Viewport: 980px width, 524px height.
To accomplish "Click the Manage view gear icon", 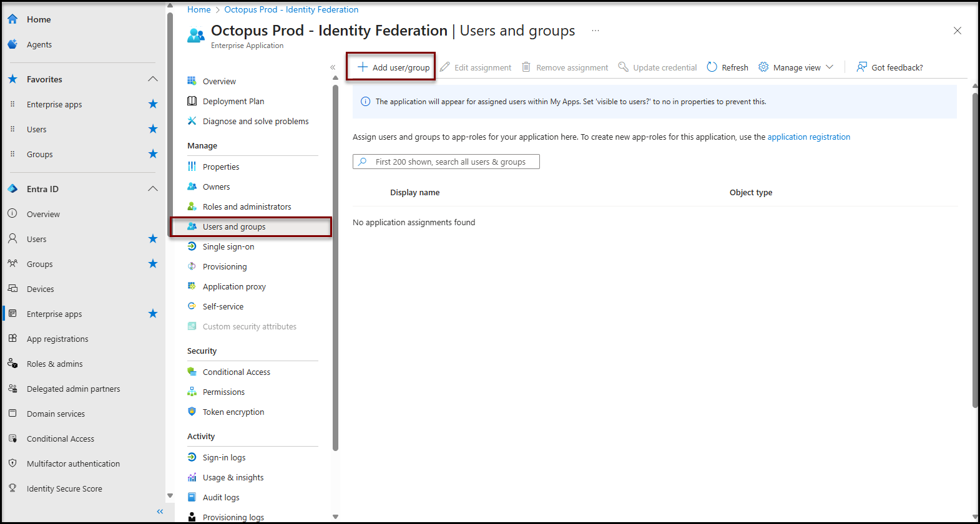I will pos(763,67).
